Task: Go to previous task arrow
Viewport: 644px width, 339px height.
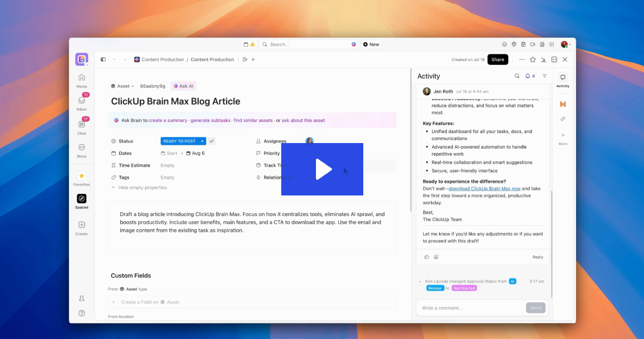Action: click(114, 59)
